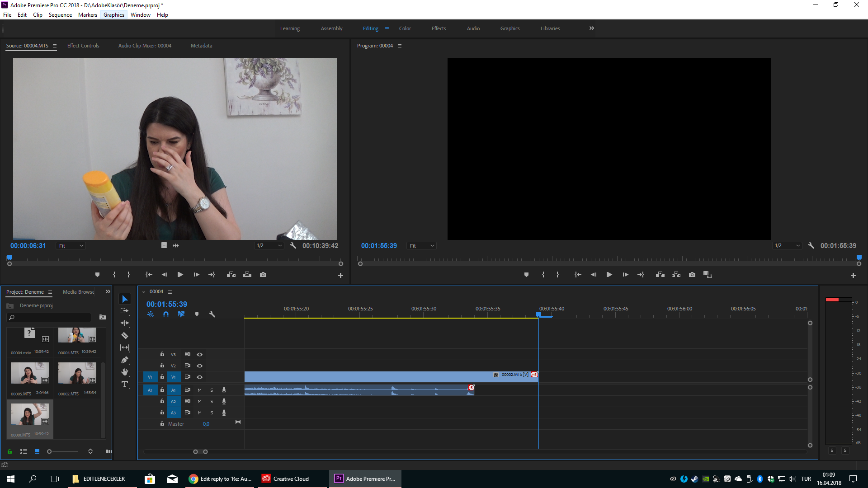868x488 pixels.
Task: Click Overwrite button in Source monitor
Action: click(247, 275)
